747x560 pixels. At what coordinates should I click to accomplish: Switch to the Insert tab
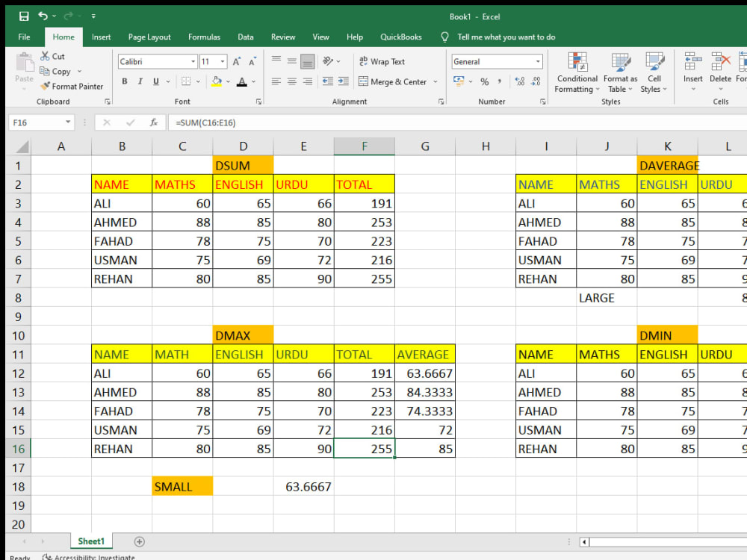[x=101, y=37]
